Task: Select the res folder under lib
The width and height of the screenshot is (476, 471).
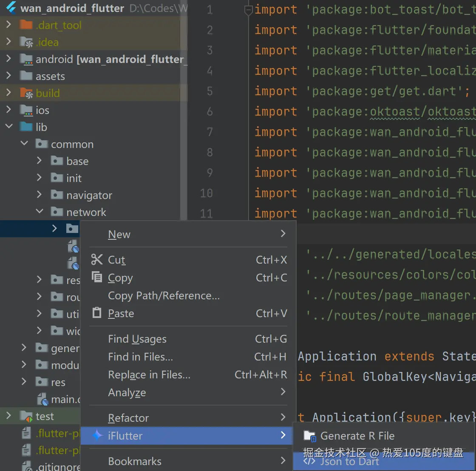Action: click(x=58, y=382)
